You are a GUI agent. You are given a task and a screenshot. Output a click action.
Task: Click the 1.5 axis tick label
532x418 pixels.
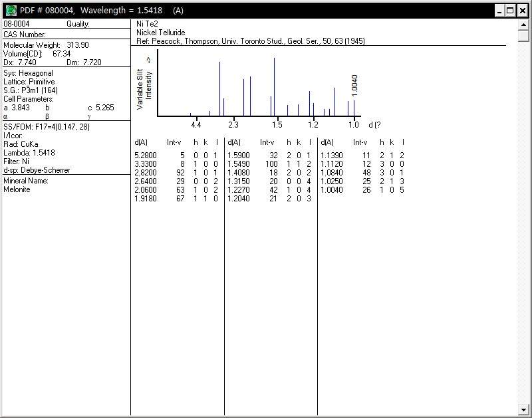click(x=277, y=125)
